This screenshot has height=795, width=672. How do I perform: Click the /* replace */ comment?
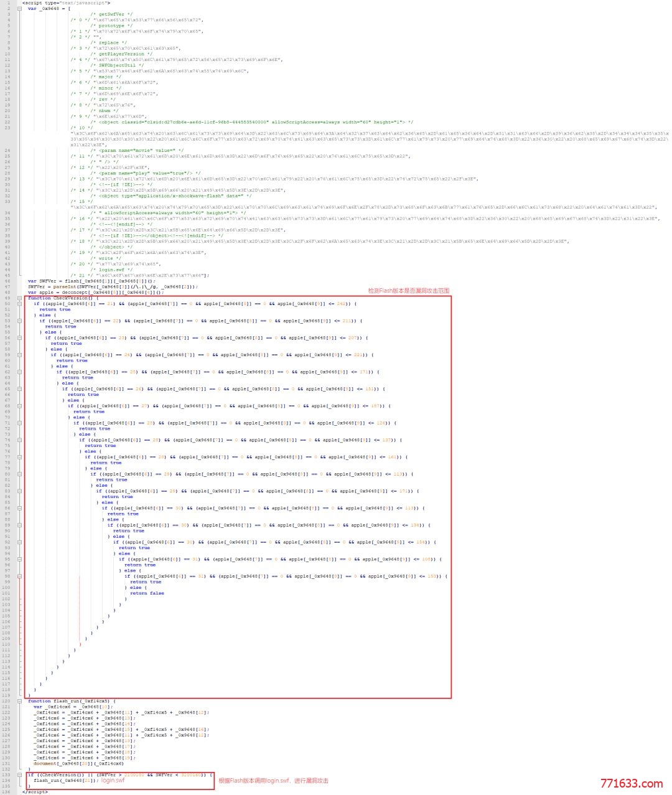[109, 43]
